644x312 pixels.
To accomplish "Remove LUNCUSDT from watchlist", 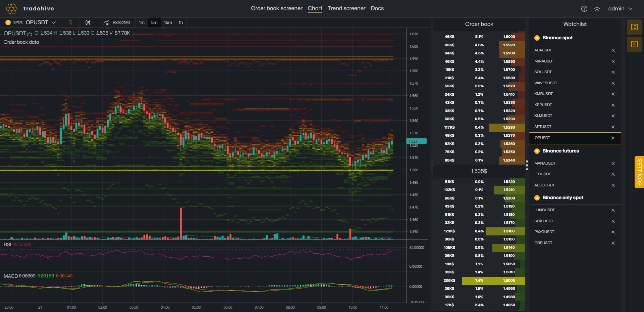I will click(x=613, y=210).
